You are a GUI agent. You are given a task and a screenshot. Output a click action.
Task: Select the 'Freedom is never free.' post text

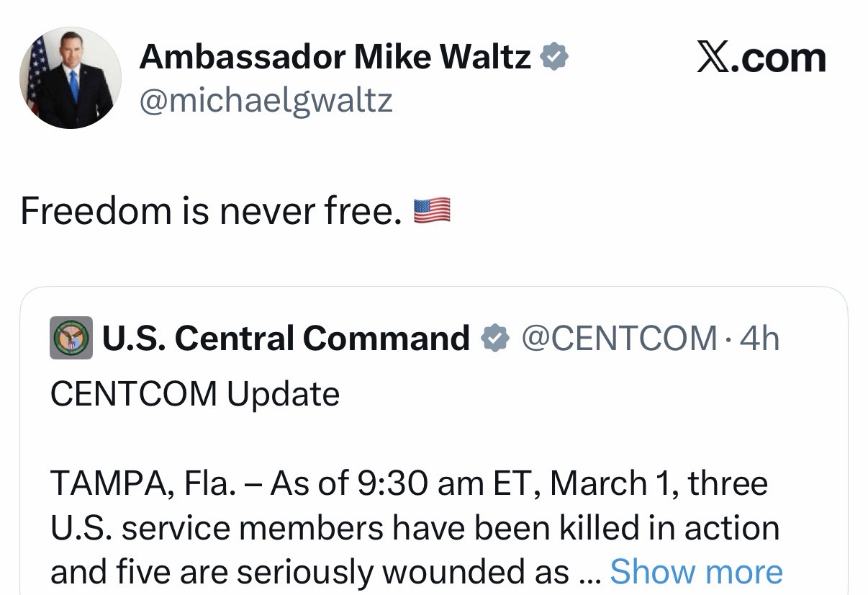point(211,211)
